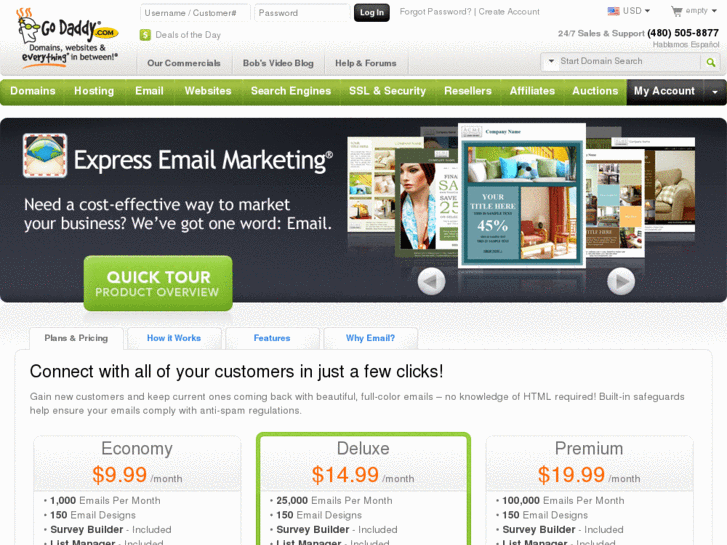Image resolution: width=727 pixels, height=545 pixels.
Task: Click the green domain search magnifier
Action: (x=710, y=62)
